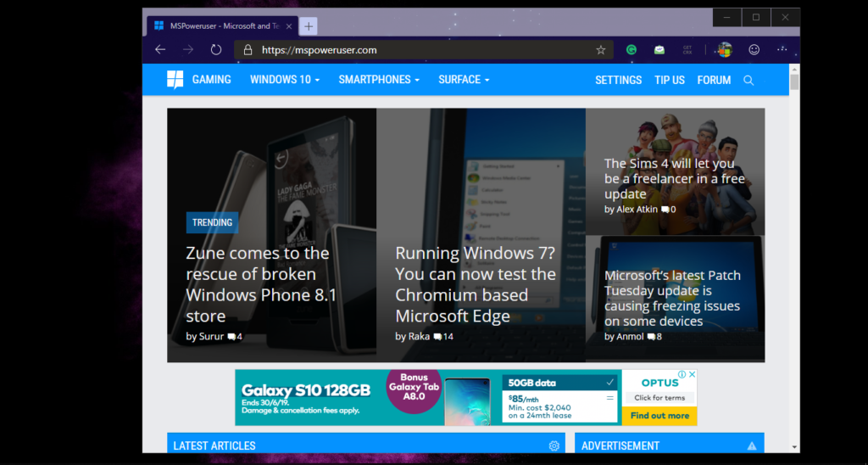Open a new tab with plus button
Viewport: 868px width, 465px height.
[x=309, y=26]
